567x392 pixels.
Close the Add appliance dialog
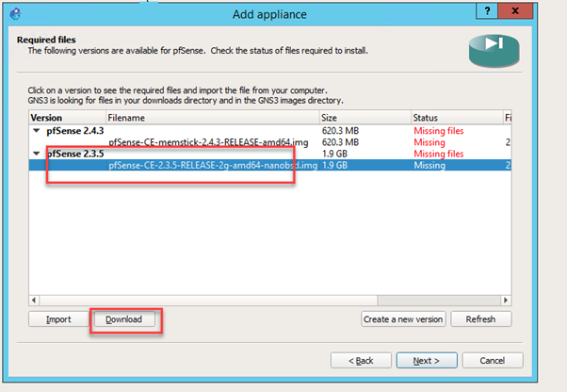(x=515, y=11)
